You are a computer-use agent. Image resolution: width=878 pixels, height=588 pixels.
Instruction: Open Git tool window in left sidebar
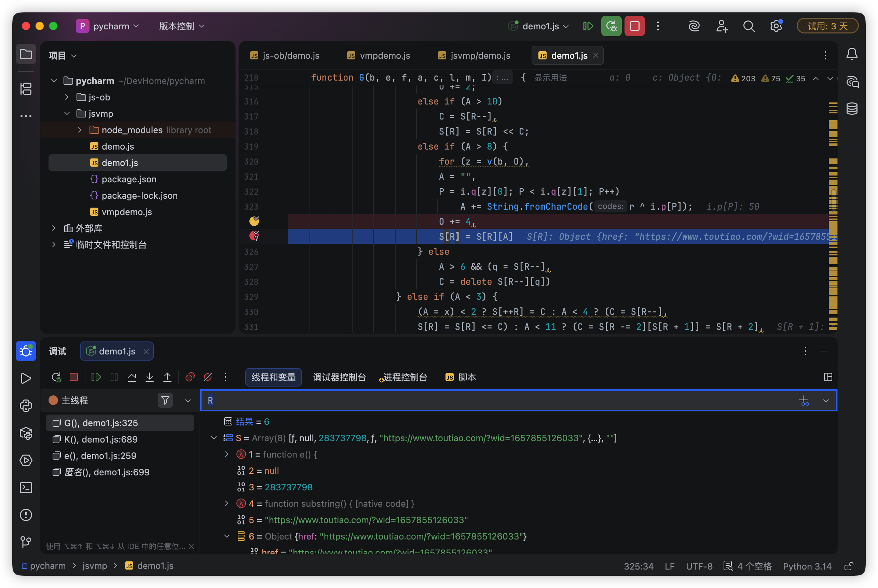26,542
